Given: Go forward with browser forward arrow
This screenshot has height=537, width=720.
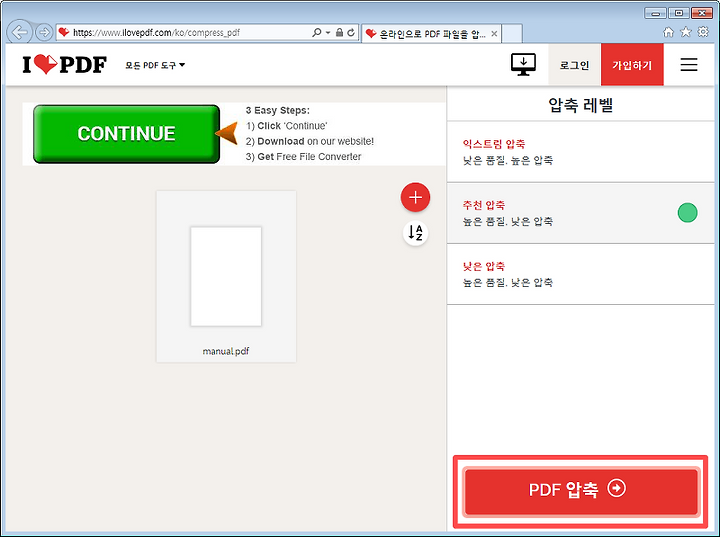Looking at the screenshot, I should (44, 32).
